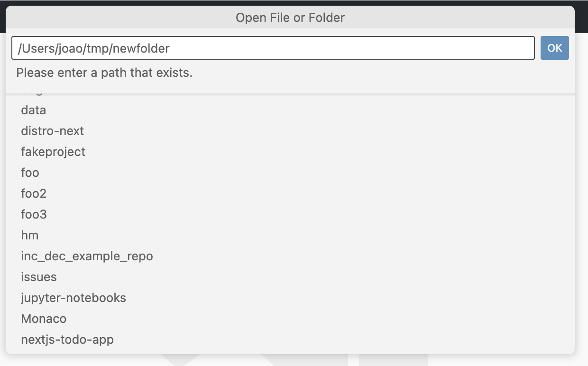Screen dimensions: 588x366
Task: Open the hm folder entry
Action: click(29, 235)
